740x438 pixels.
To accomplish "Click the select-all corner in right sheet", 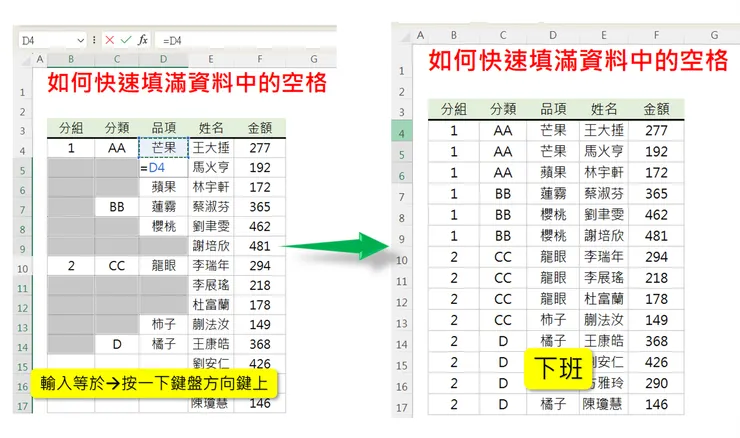I will (x=404, y=36).
